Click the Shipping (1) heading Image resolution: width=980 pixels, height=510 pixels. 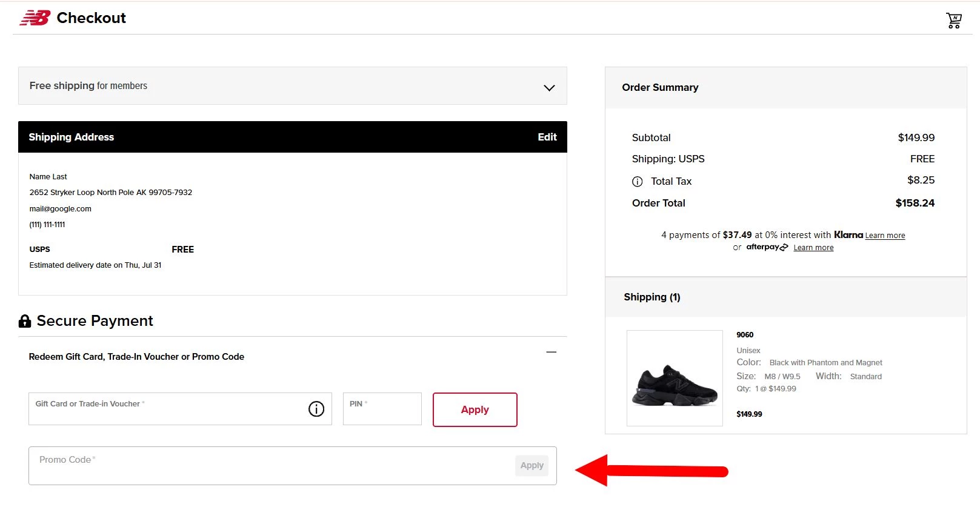pyautogui.click(x=652, y=297)
